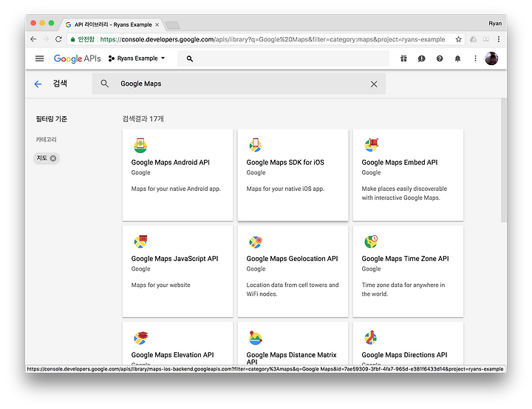Screen dimensions: 532x409
Task: Open the Google Maps Distance Matrix API card
Action: click(293, 344)
